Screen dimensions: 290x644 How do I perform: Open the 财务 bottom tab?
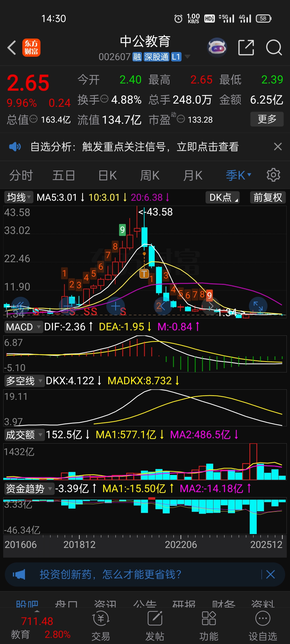pyautogui.click(x=224, y=604)
